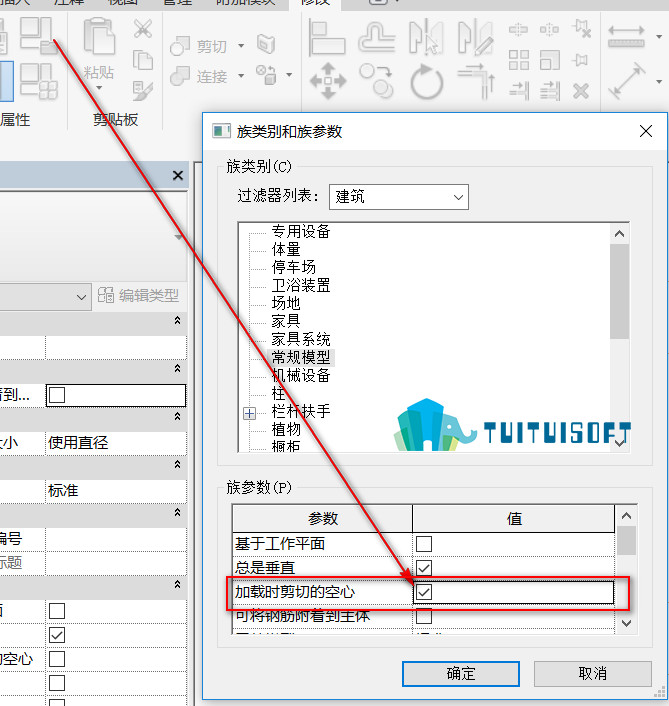The width and height of the screenshot is (669, 706).
Task: Select the Pin tool
Action: [x=581, y=60]
